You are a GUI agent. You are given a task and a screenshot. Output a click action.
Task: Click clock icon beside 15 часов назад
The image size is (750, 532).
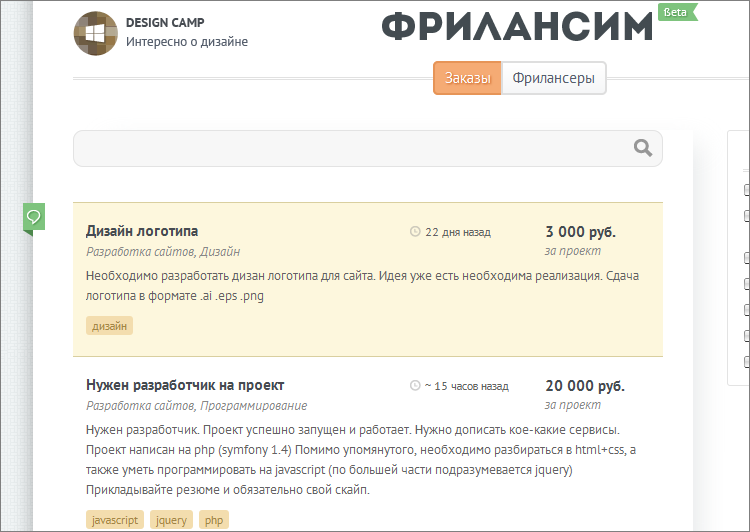(x=415, y=386)
